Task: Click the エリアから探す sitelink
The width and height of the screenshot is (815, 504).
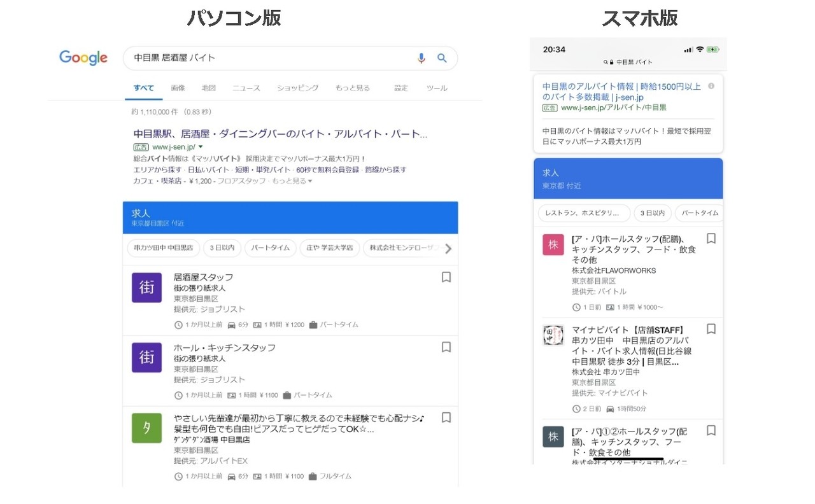Action: coord(157,170)
